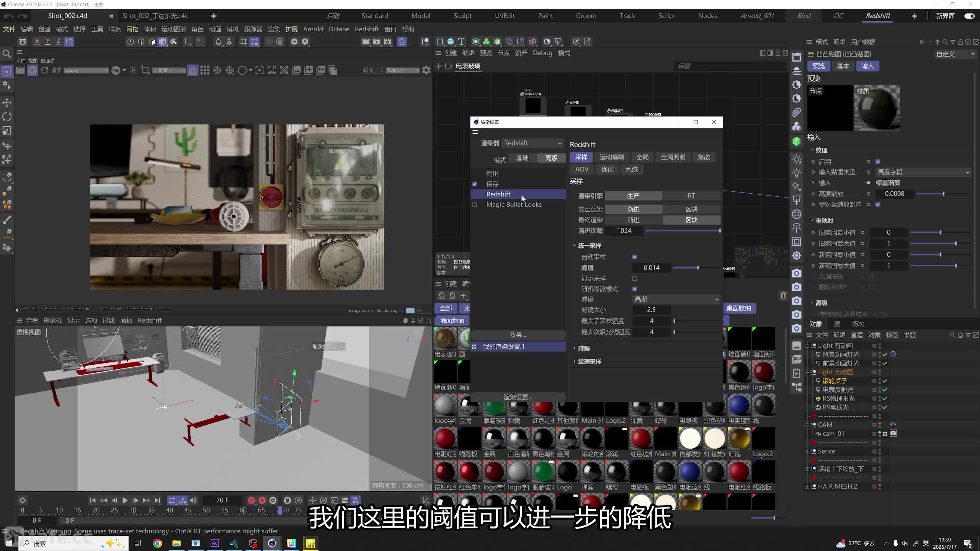Refresh the Redshift render view
Screen dimensions: 980x551
[x=44, y=70]
